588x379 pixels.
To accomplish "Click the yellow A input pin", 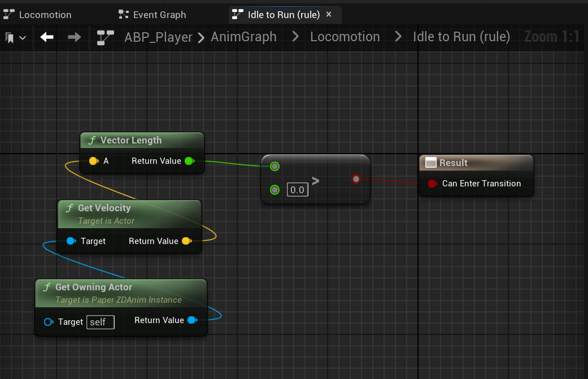I will 93,161.
